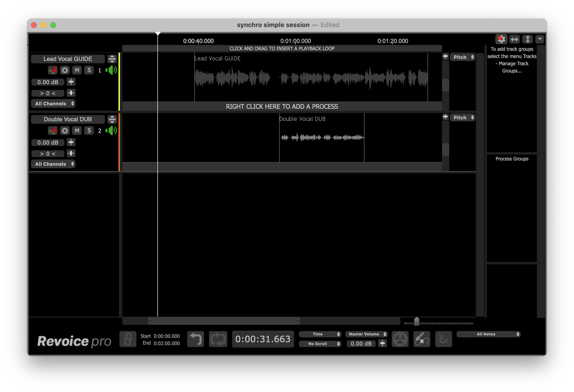Click the RIGHT CLICK HERE TO ADD A PROCESS bar
The height and width of the screenshot is (392, 574).
click(282, 106)
